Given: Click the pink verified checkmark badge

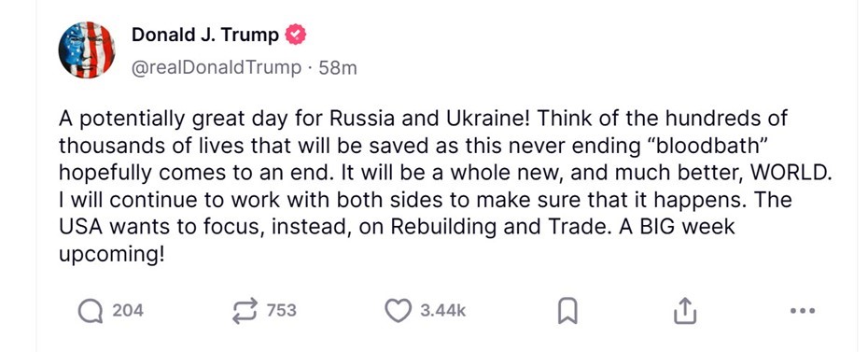Looking at the screenshot, I should click(295, 35).
